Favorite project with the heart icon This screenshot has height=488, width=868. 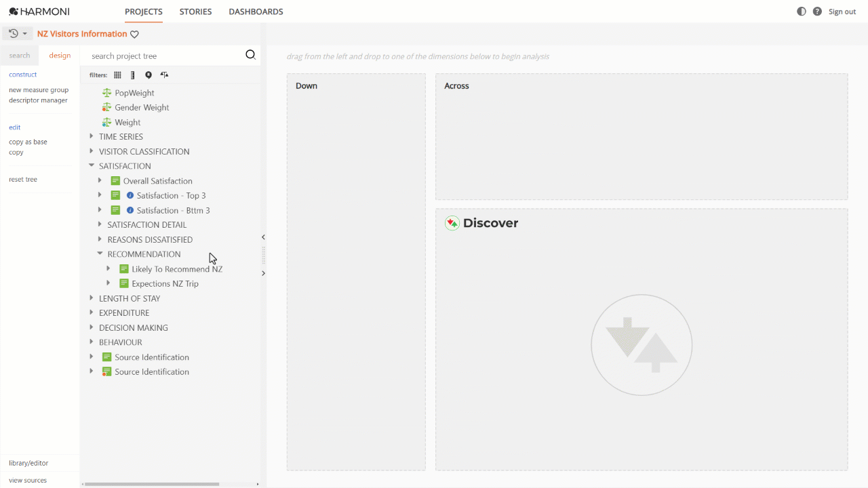pos(134,35)
